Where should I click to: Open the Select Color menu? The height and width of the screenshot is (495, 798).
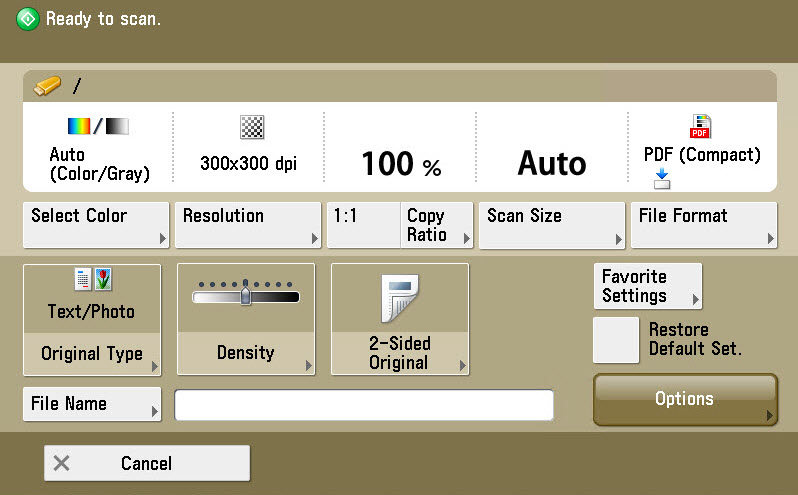96,225
